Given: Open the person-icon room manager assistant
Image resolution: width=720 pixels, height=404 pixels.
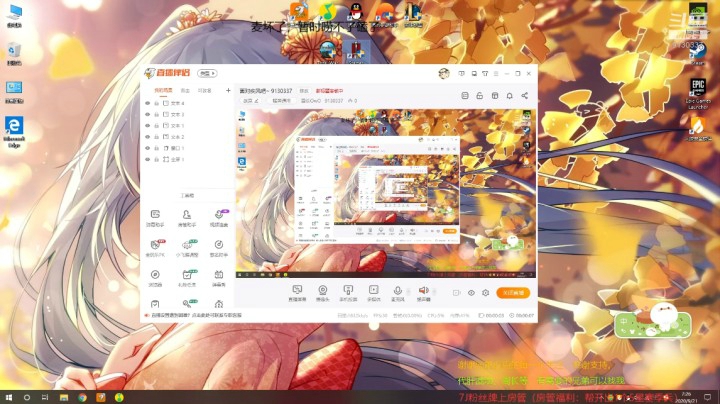Looking at the screenshot, I should (x=186, y=218).
